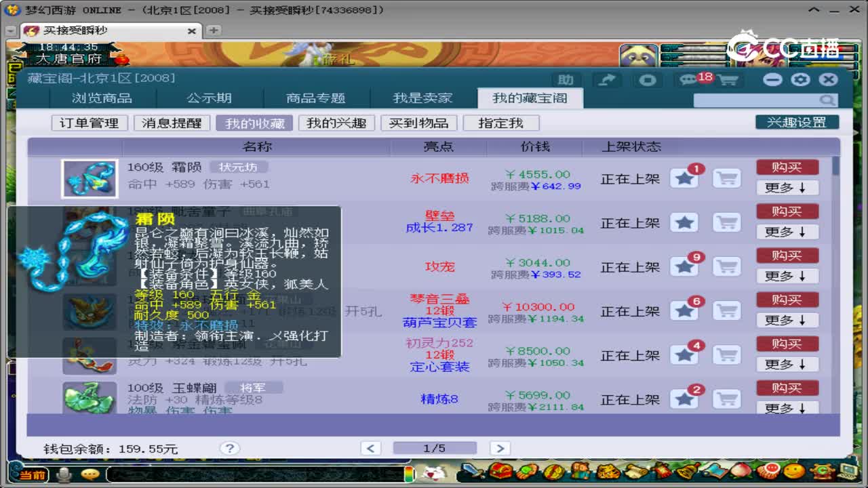Click the share arrow icon

[x=607, y=80]
